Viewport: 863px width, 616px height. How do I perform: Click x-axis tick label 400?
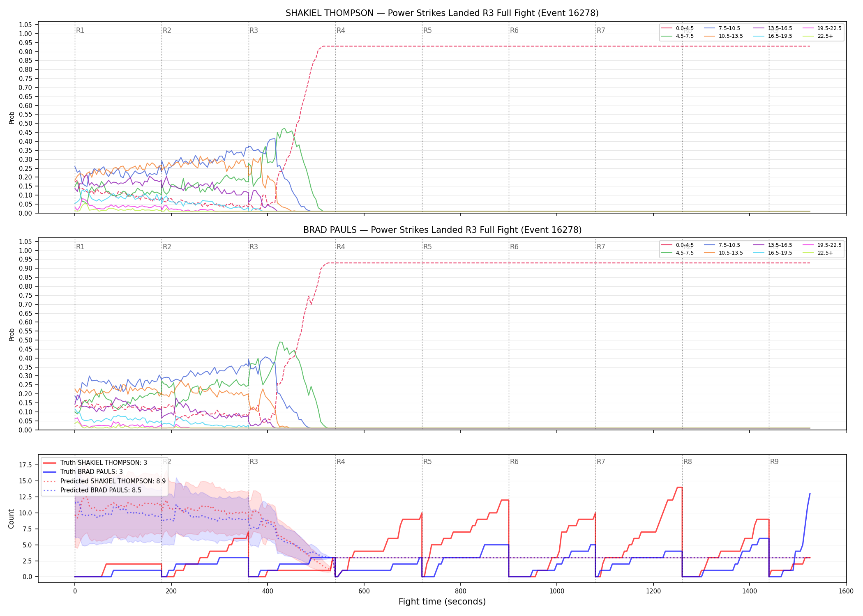268,591
